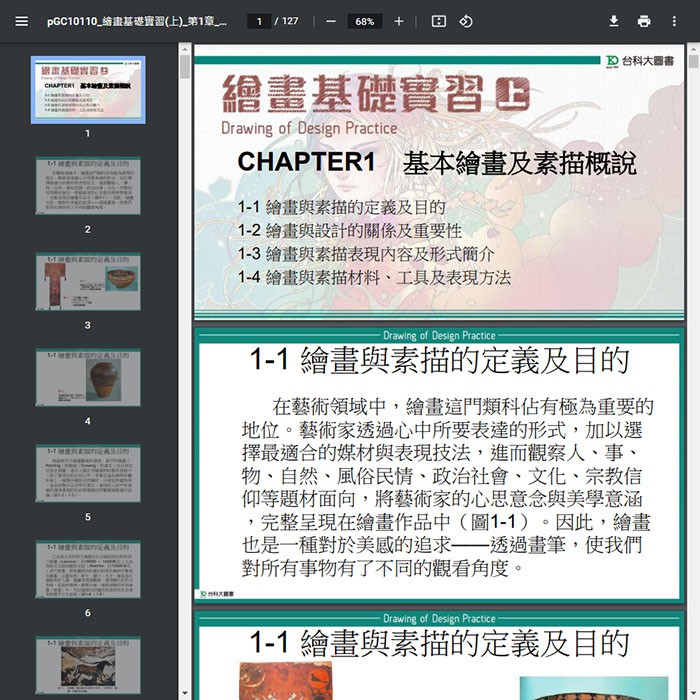
Task: Toggle the sidebar with the hamburger menu icon
Action: pyautogui.click(x=21, y=21)
